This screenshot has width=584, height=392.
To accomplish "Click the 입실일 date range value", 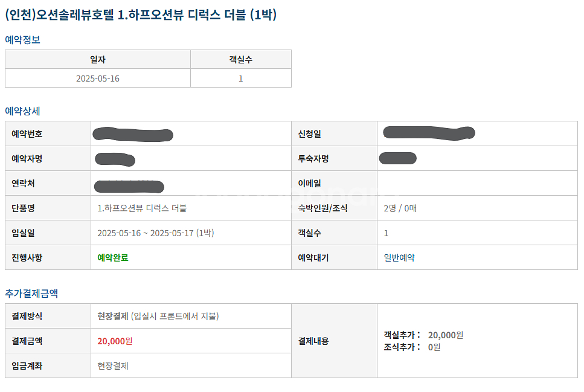I will 156,233.
